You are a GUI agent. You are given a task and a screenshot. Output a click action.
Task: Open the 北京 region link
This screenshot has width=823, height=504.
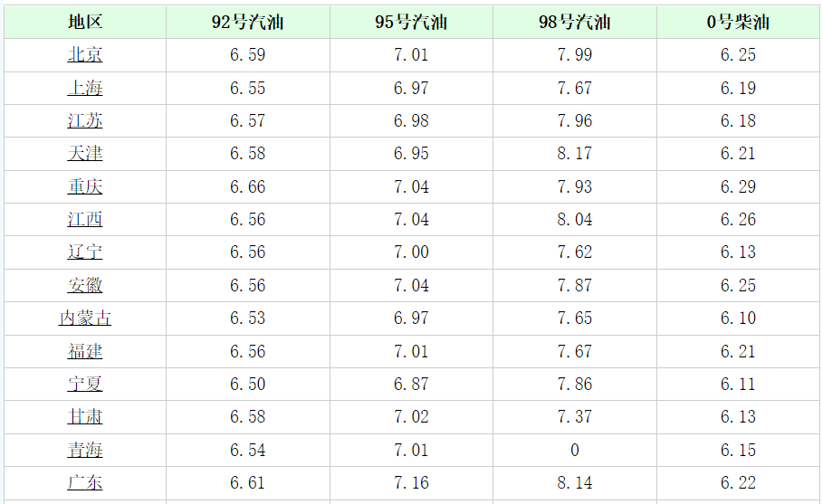point(85,55)
